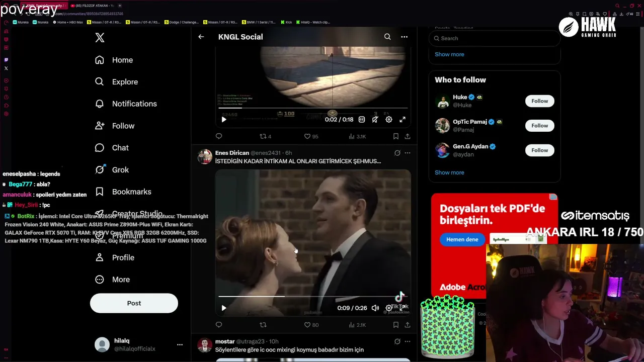
Task: Show more trending topics
Action: click(x=449, y=54)
